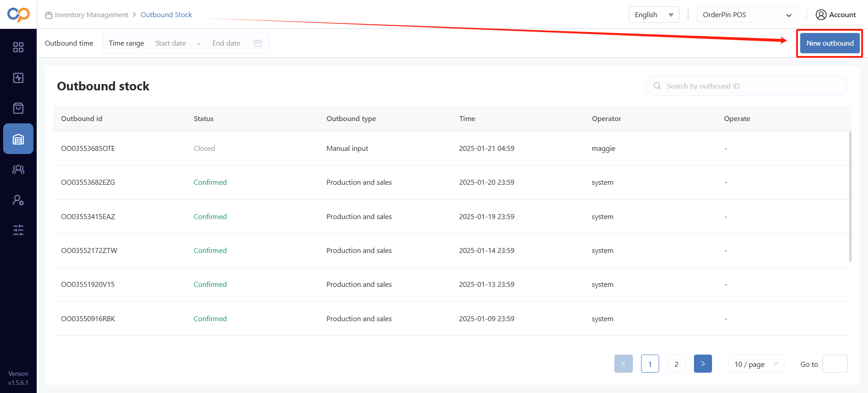The image size is (868, 393).
Task: Open the staff user-settings icon in sidebar
Action: [x=18, y=200]
